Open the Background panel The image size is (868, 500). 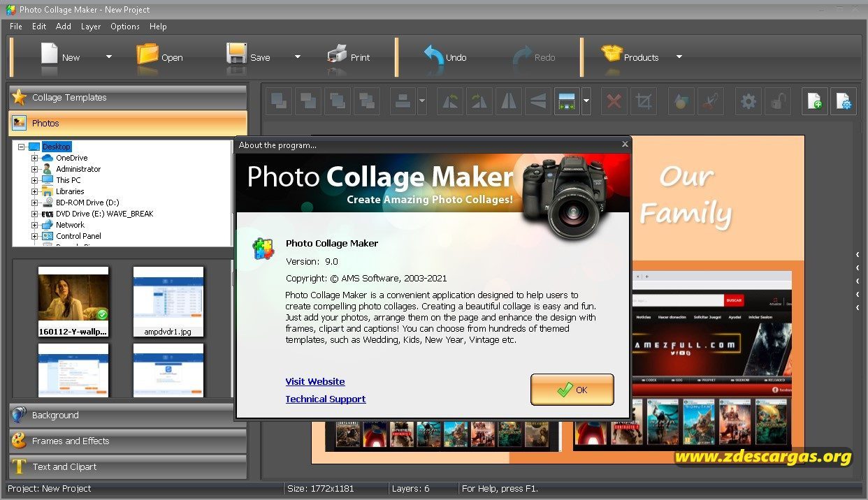tap(128, 415)
